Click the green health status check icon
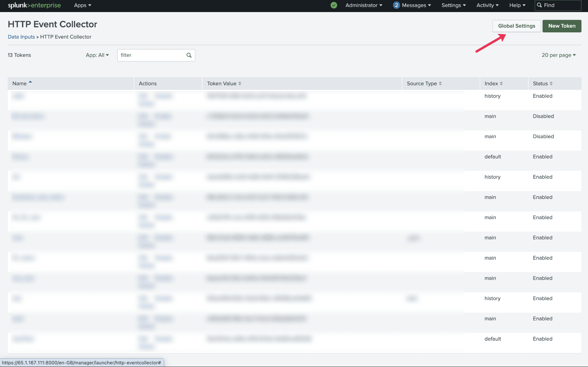 point(334,5)
